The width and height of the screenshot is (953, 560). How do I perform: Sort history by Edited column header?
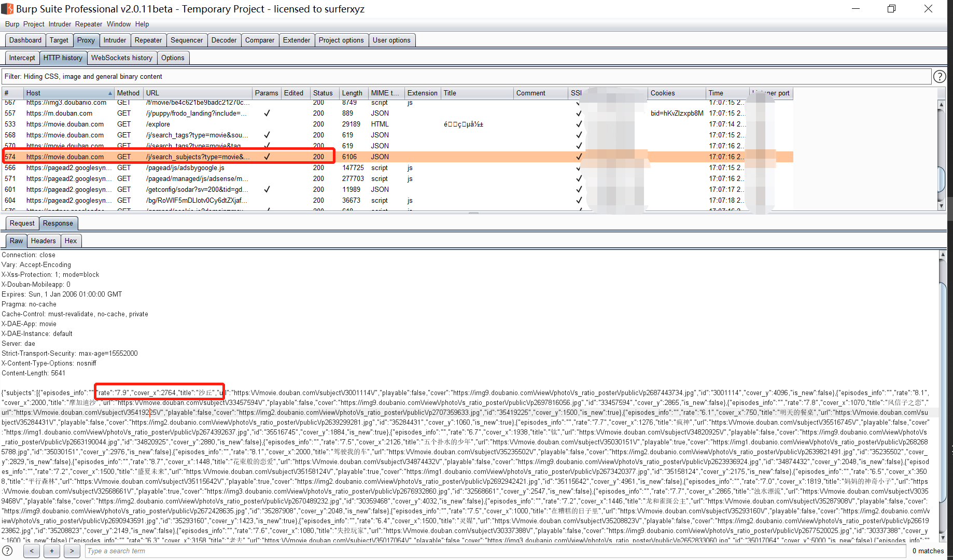pos(296,93)
